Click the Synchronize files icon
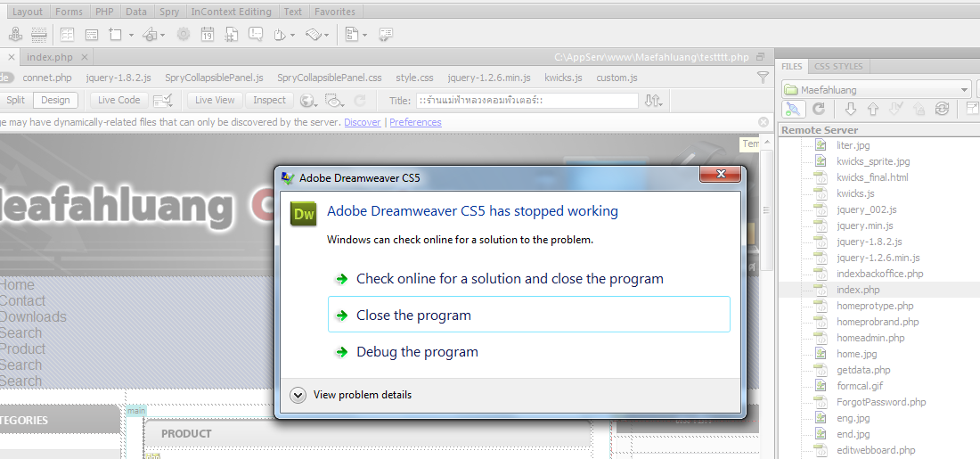 (942, 109)
